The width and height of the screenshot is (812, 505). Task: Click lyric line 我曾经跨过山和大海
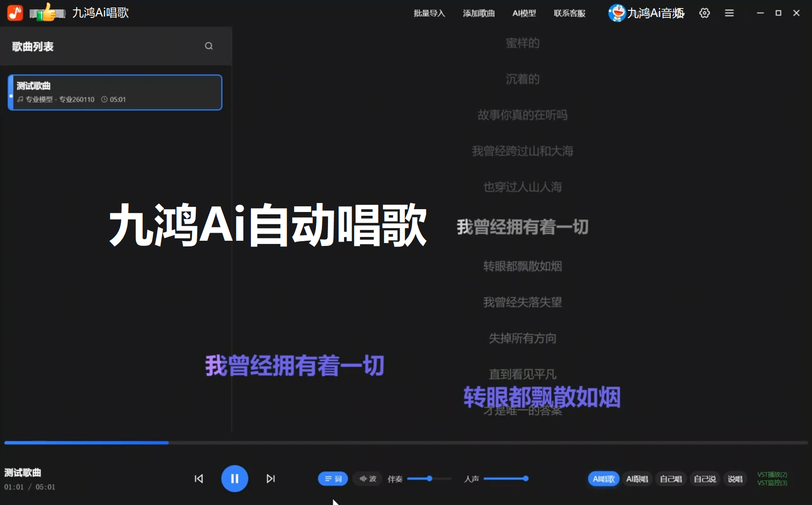coord(523,151)
